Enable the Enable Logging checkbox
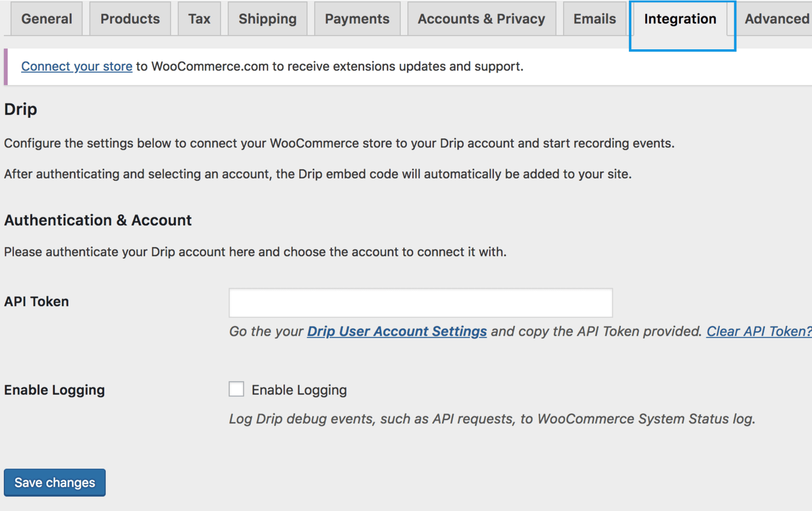This screenshot has height=511, width=812. click(x=236, y=389)
